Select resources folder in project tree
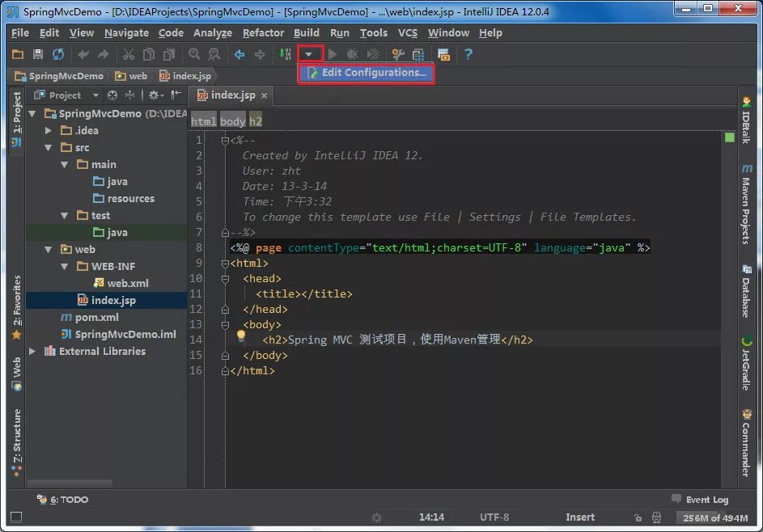The width and height of the screenshot is (763, 532). pyautogui.click(x=124, y=198)
